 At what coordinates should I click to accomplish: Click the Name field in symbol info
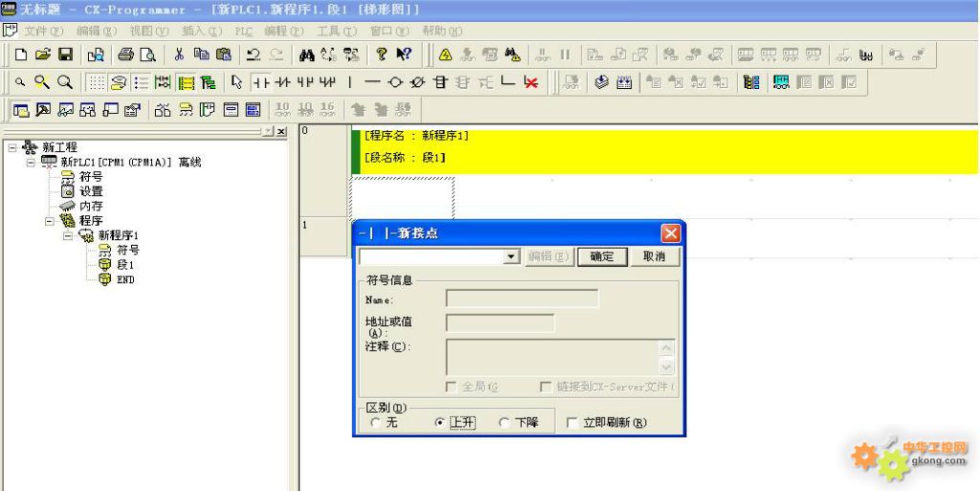point(522,299)
